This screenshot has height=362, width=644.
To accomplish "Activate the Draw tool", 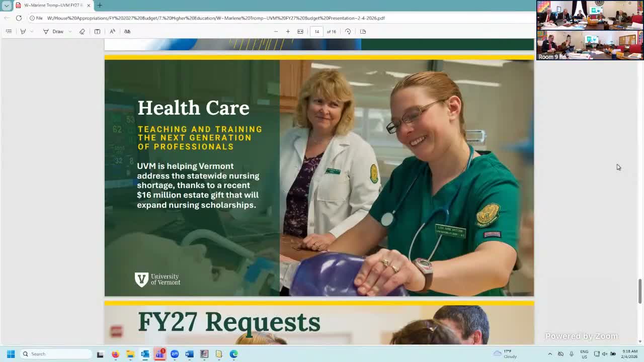I will (x=54, y=31).
